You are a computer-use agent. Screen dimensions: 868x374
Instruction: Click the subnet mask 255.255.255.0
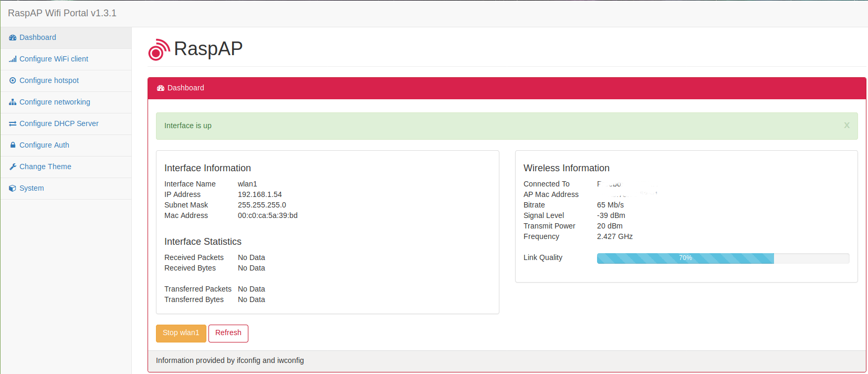[x=262, y=205]
